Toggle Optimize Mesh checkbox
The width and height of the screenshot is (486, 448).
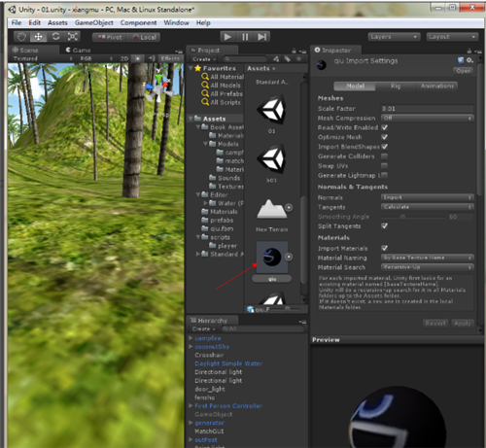point(385,137)
